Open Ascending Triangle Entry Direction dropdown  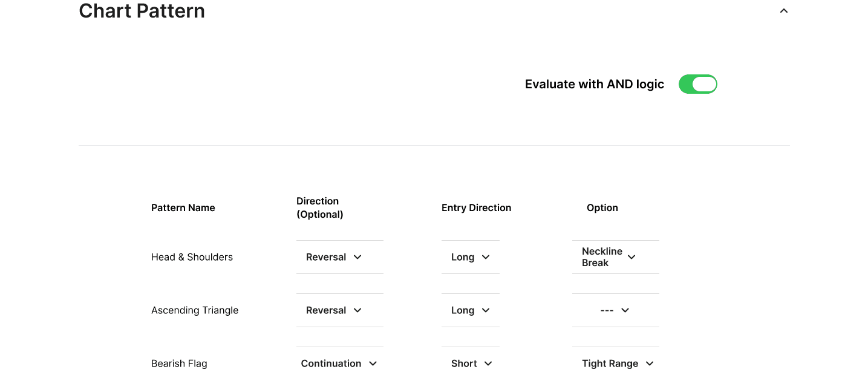coord(470,310)
